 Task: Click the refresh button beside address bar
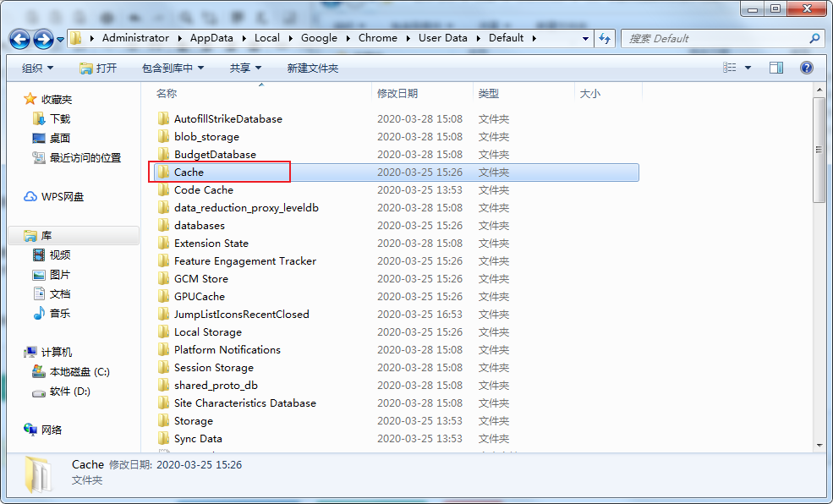coord(605,38)
